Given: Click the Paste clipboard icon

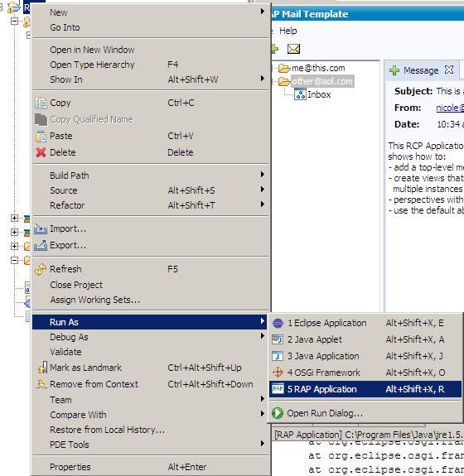Looking at the screenshot, I should 41,136.
